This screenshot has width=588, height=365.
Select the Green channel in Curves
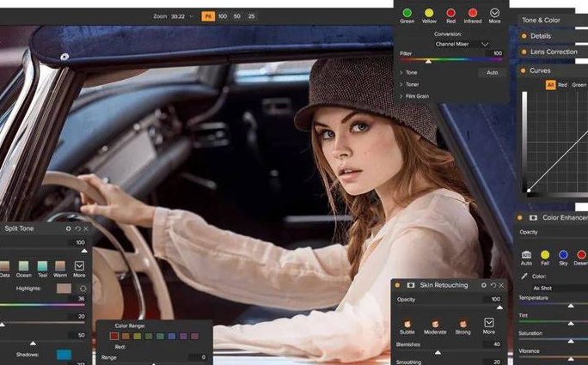[579, 85]
